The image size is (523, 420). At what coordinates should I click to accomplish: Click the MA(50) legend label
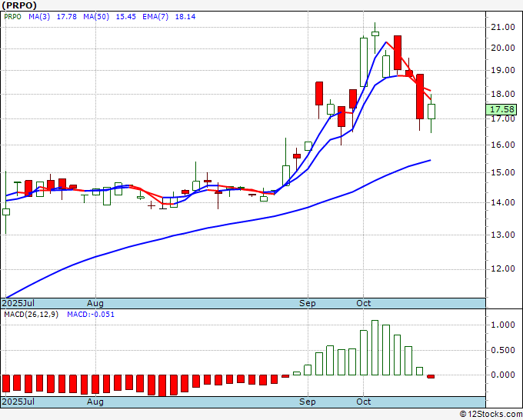point(96,17)
